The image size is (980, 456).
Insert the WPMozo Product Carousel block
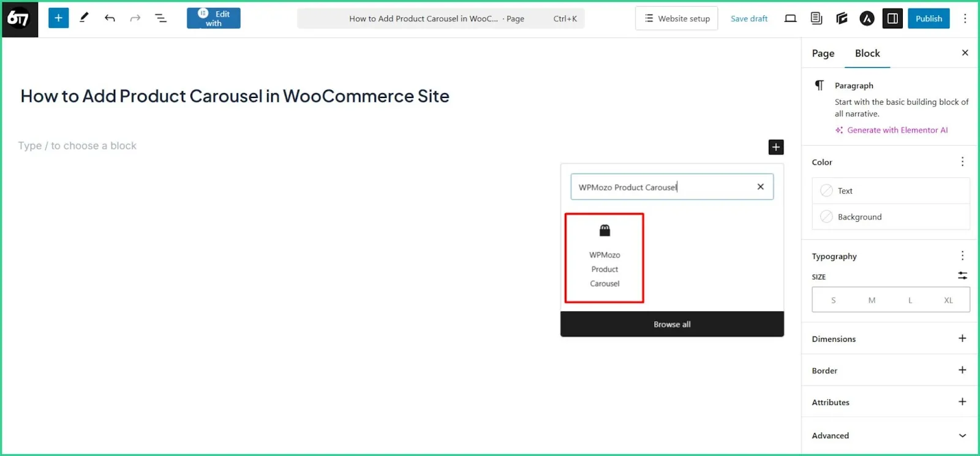[x=605, y=258]
